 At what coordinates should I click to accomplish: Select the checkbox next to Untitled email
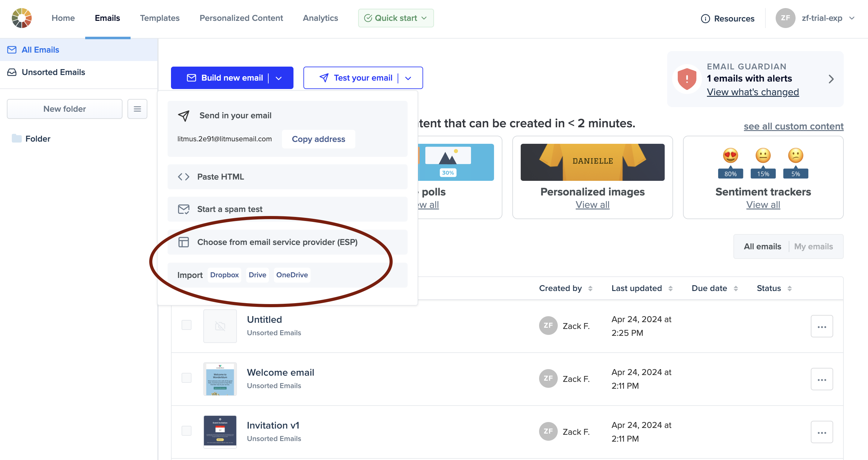(x=186, y=325)
